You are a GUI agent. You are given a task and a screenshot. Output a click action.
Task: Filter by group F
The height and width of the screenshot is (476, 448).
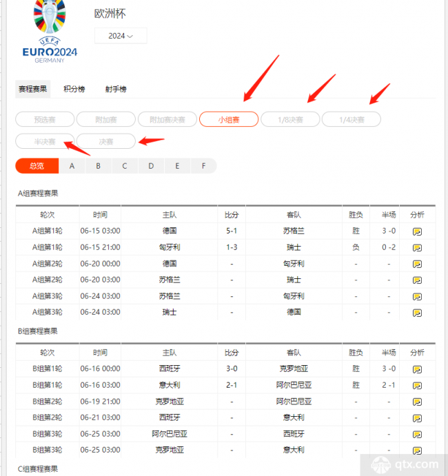click(x=203, y=166)
